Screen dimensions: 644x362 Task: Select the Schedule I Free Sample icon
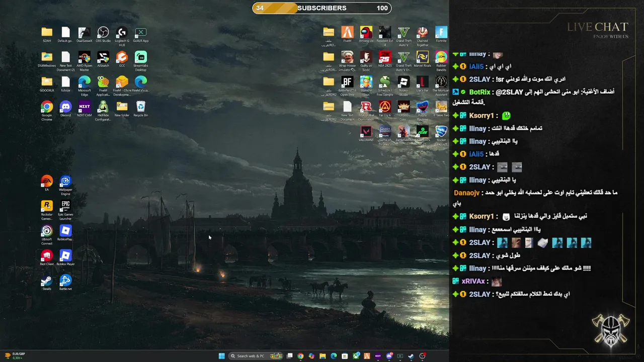point(385,86)
